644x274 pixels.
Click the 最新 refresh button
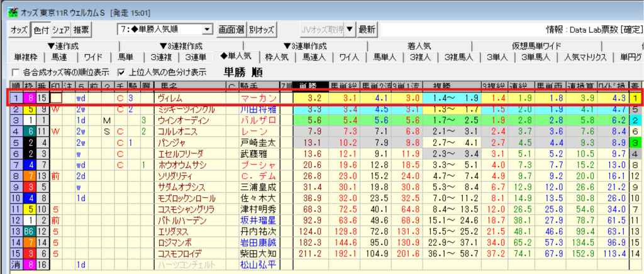pyautogui.click(x=367, y=30)
